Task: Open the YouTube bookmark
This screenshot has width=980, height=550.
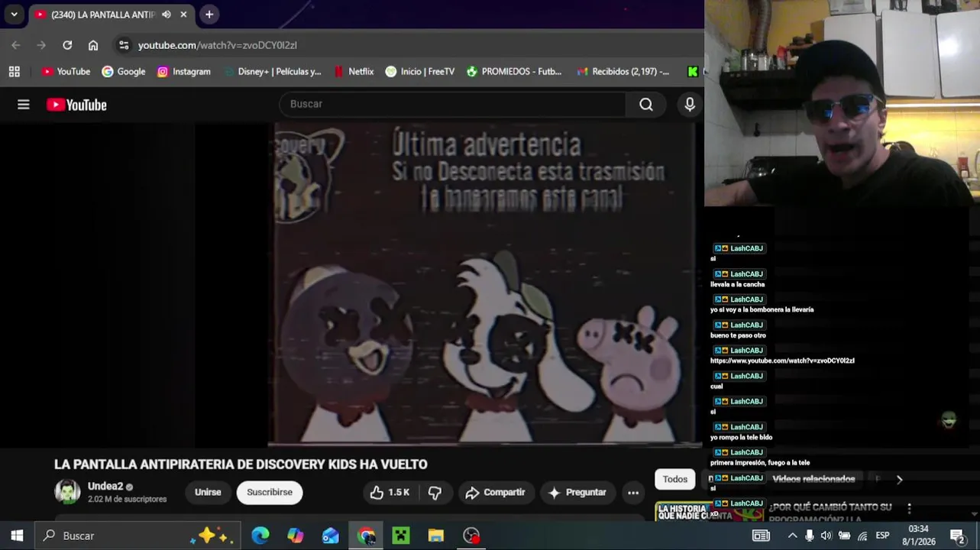Action: point(66,71)
